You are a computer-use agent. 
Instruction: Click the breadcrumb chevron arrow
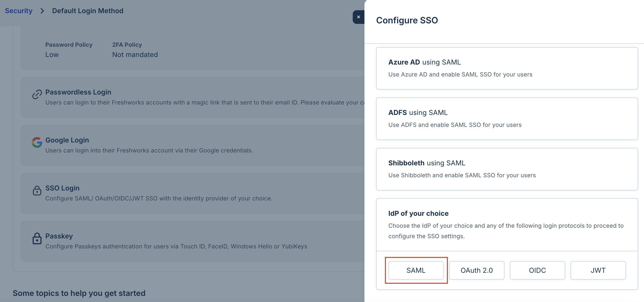[x=42, y=11]
